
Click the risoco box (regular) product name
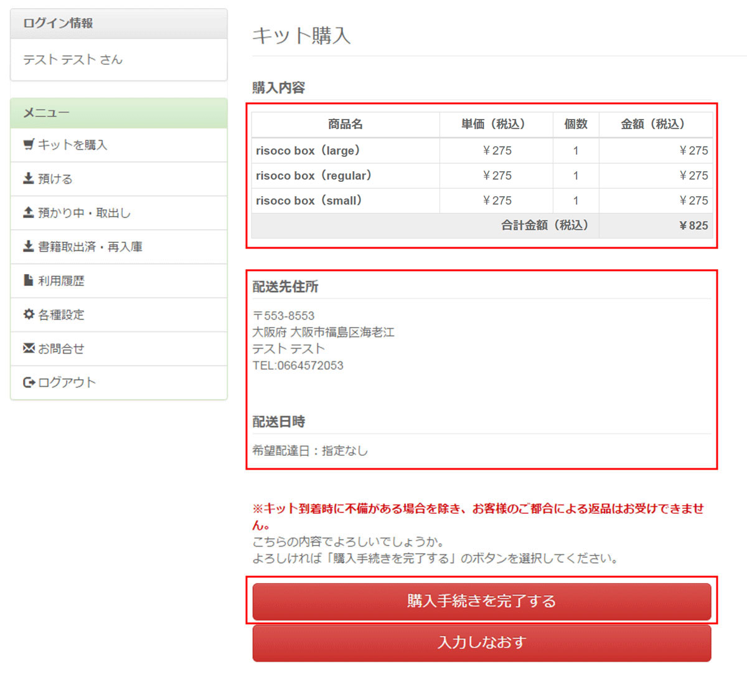pyautogui.click(x=314, y=176)
